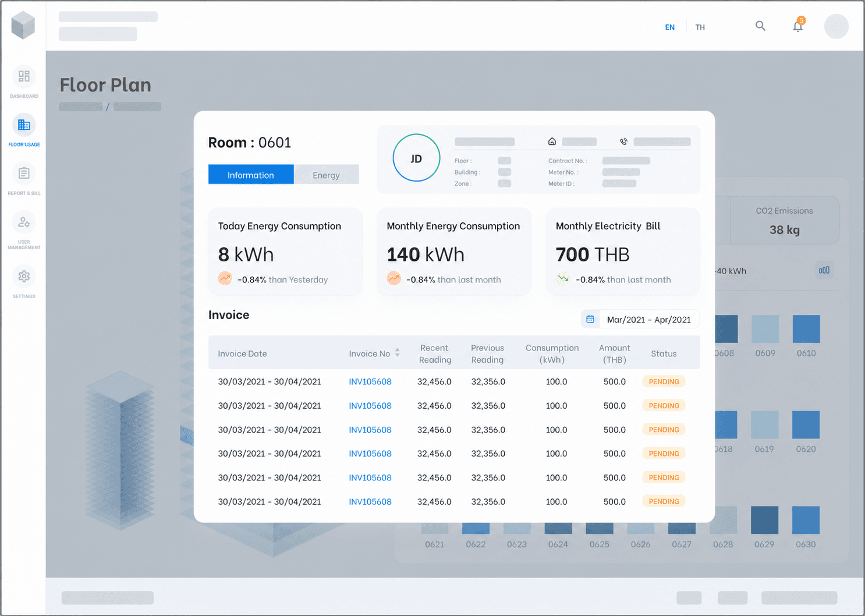865x616 pixels.
Task: Select the Floor Usage sidebar icon
Action: pyautogui.click(x=24, y=125)
